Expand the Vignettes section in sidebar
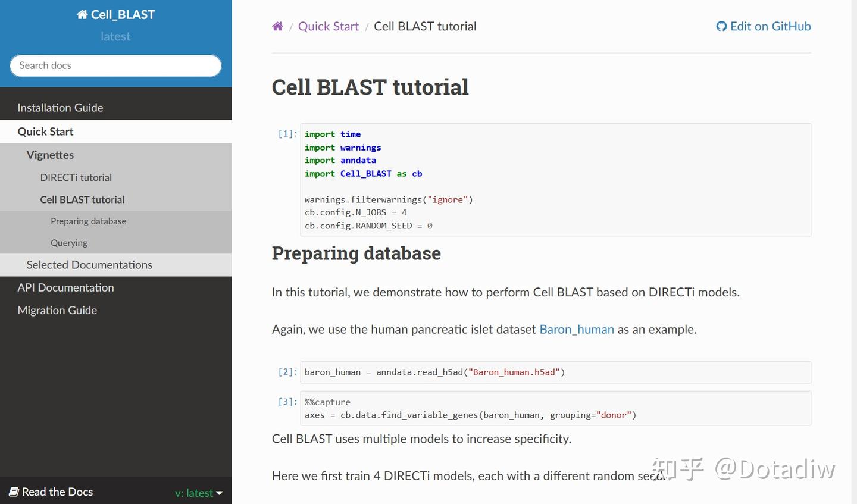 50,155
